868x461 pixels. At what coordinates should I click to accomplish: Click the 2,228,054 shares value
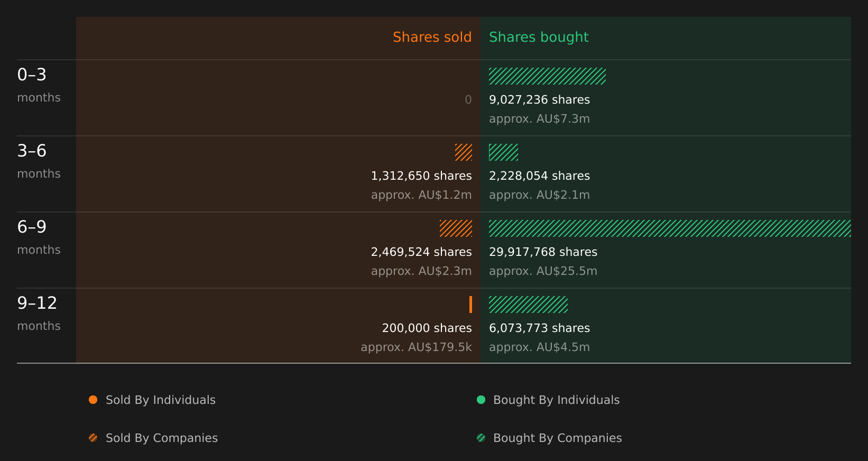539,176
